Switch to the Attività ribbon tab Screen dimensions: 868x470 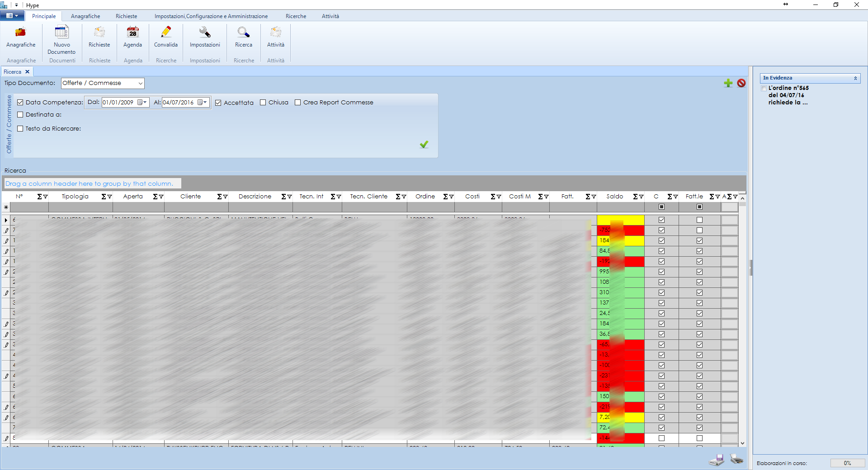point(330,16)
